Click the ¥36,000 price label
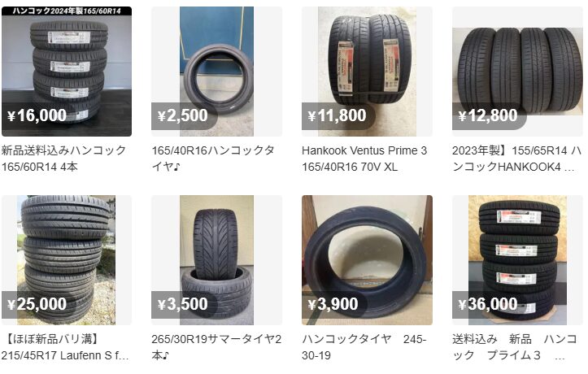The width and height of the screenshot is (588, 374). point(488,304)
